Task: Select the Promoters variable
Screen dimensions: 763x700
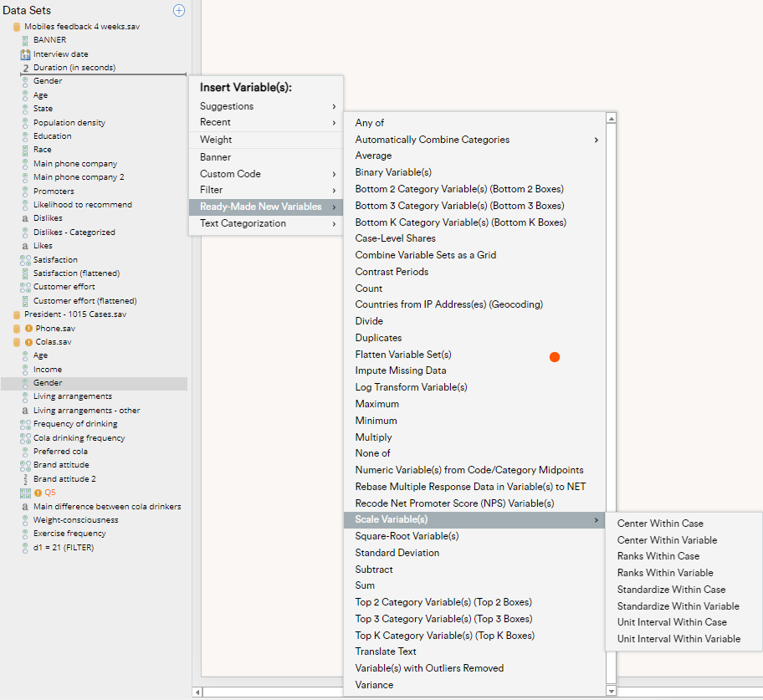Action: click(x=54, y=192)
